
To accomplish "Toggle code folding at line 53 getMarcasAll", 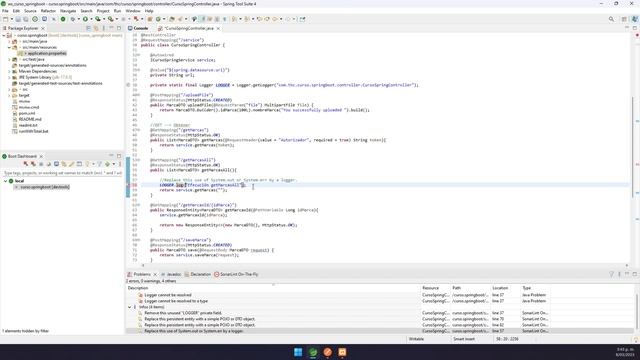I will pos(139,160).
